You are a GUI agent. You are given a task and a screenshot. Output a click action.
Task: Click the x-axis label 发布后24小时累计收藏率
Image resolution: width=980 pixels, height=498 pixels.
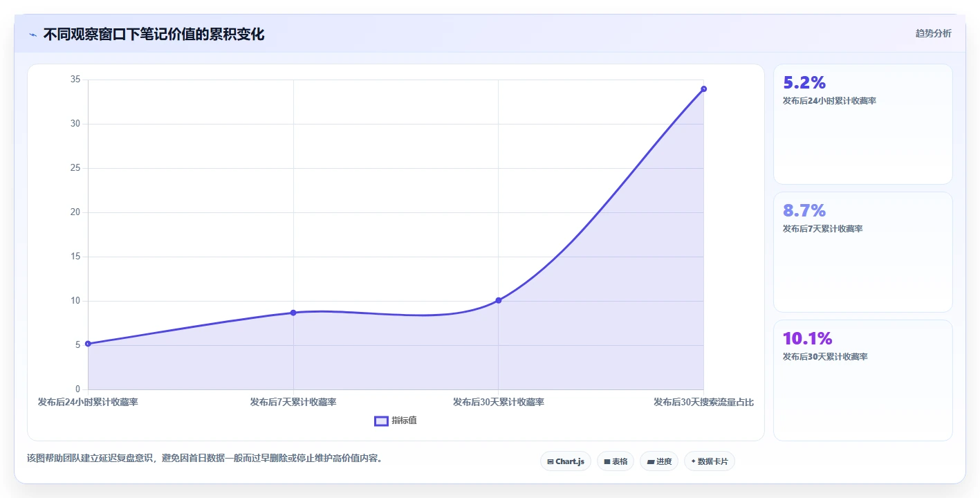click(88, 402)
